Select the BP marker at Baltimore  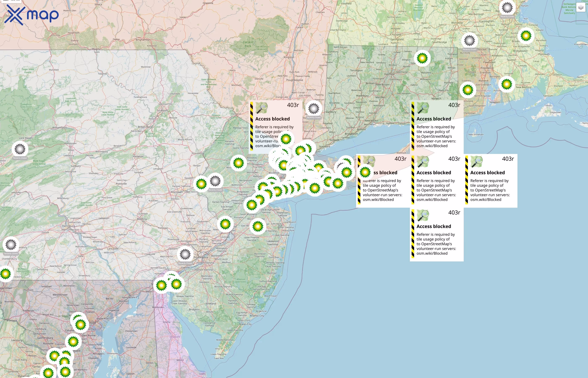click(x=80, y=324)
